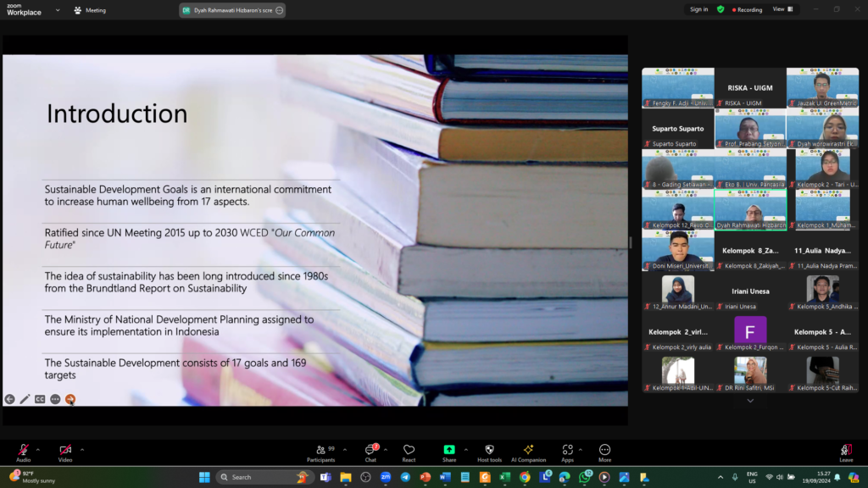The image size is (868, 488).
Task: Open the View layout menu
Action: (x=782, y=9)
